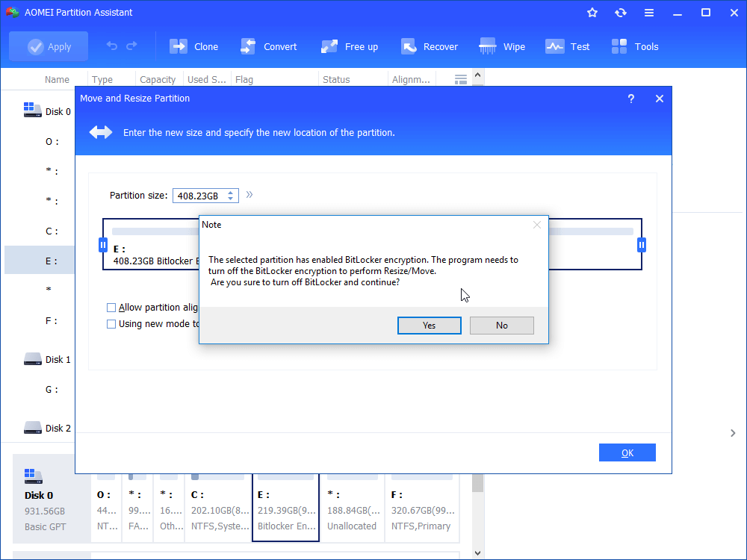Click the refresh icon in the title bar
Screen dimensions: 747x560
tap(620, 12)
